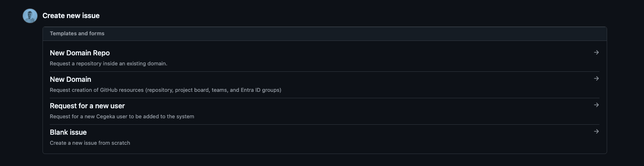Image resolution: width=644 pixels, height=166 pixels.
Task: Click the Templates and forms header
Action: click(77, 34)
